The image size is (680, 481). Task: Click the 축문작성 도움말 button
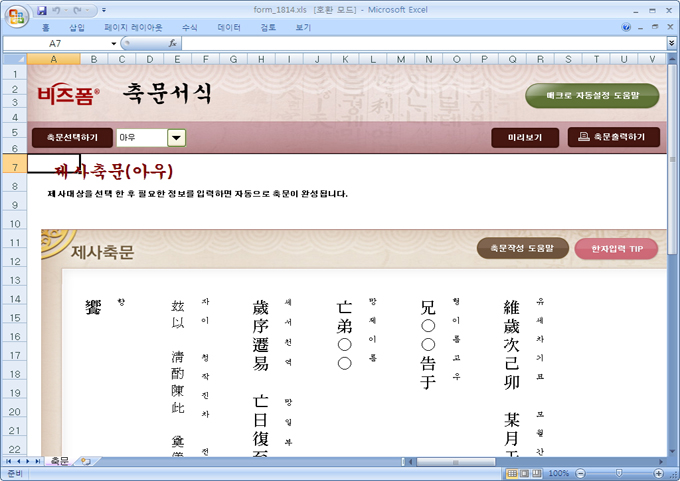click(522, 248)
